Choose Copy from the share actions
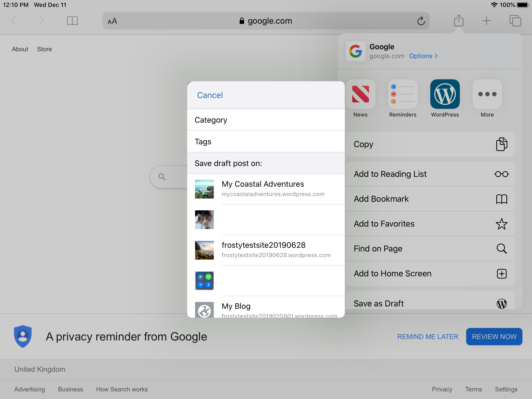Viewport: 532px width, 399px height. [430, 144]
